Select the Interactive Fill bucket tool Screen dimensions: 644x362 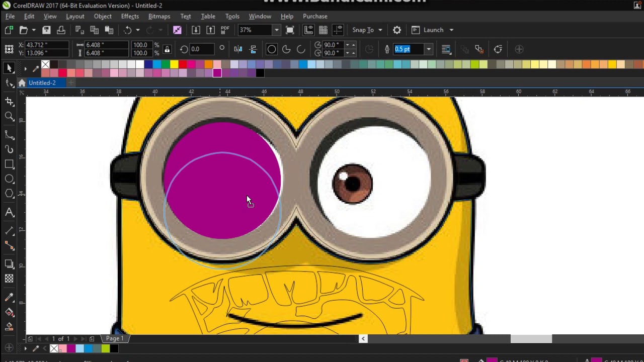(x=9, y=312)
